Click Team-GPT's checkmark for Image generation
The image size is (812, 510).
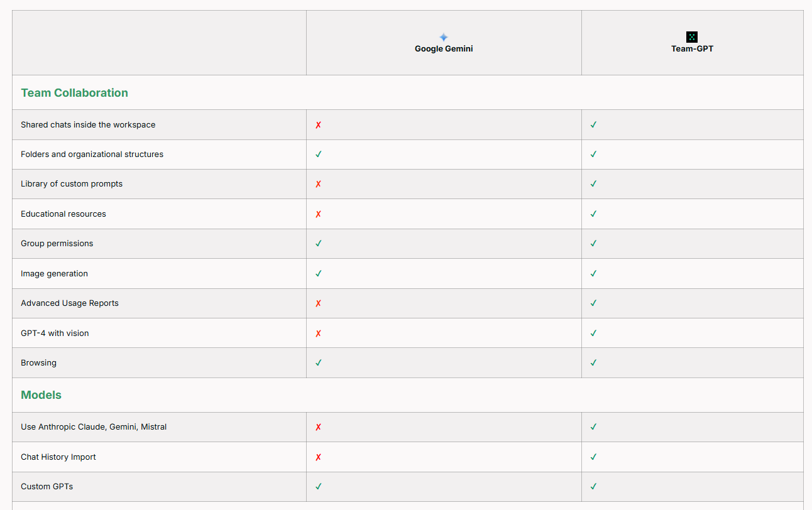593,273
